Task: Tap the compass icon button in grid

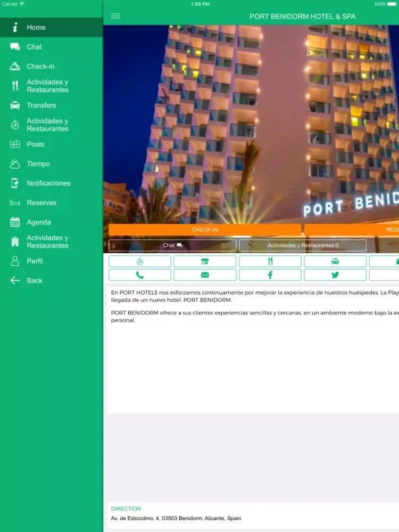Action: [140, 261]
